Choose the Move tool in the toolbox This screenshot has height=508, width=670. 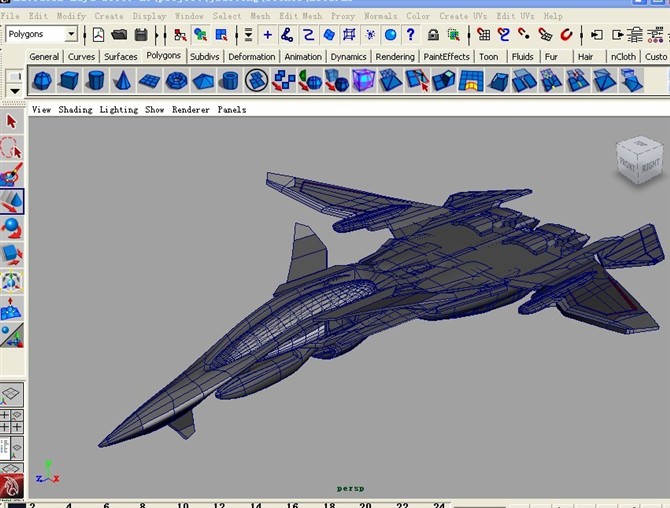(12, 203)
